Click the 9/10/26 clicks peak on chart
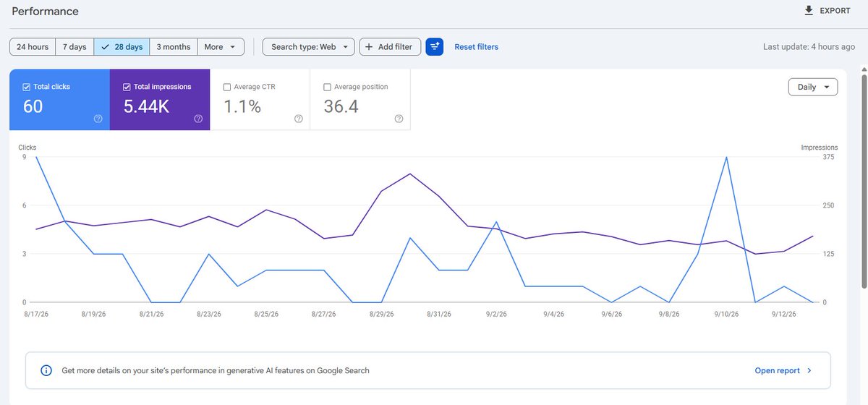Screen dimensions: 868x405 pos(726,157)
